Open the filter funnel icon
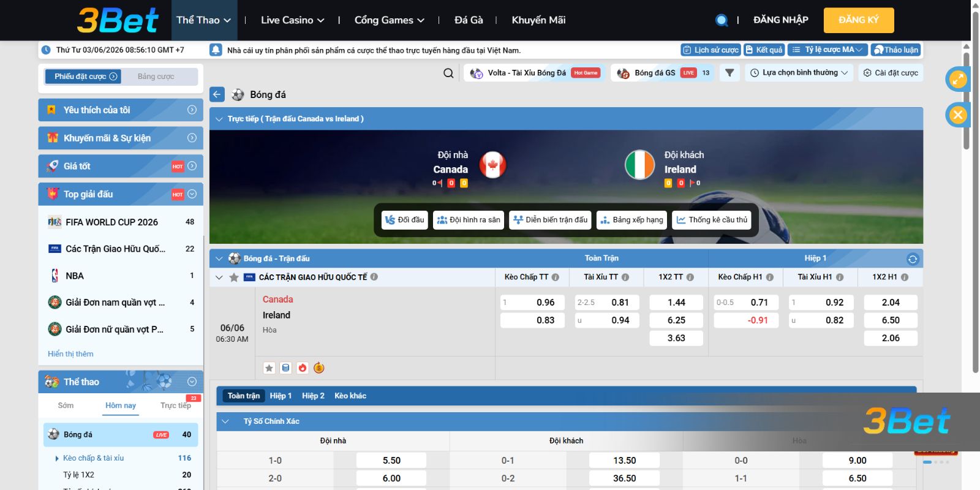 (x=729, y=73)
